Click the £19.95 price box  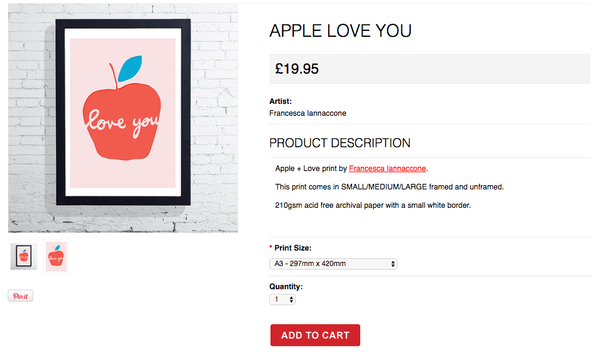429,69
